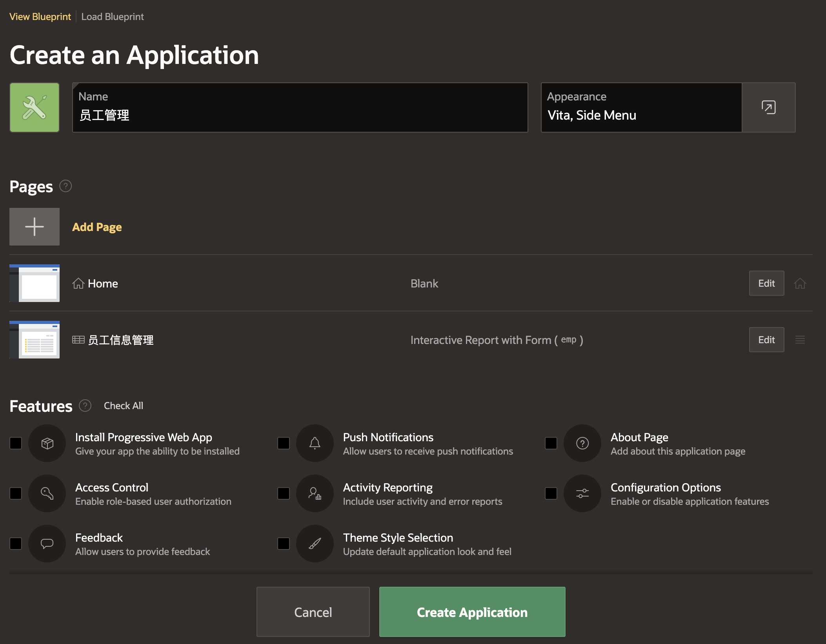The height and width of the screenshot is (644, 826).
Task: Click the green wrench application icon
Action: (x=35, y=107)
